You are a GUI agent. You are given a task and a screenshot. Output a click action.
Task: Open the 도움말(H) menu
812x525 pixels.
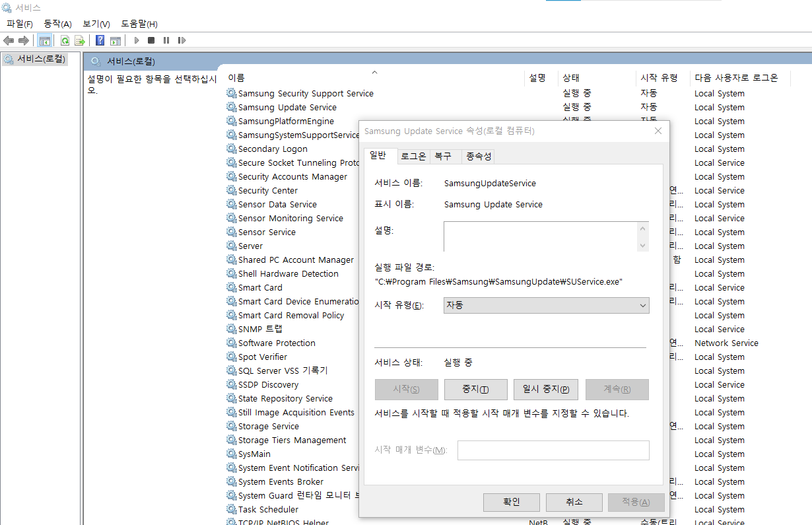(139, 24)
